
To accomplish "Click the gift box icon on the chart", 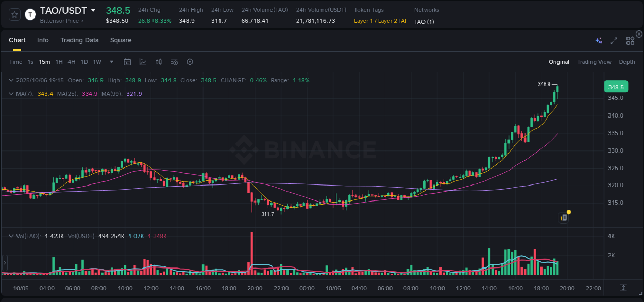I will [x=563, y=217].
